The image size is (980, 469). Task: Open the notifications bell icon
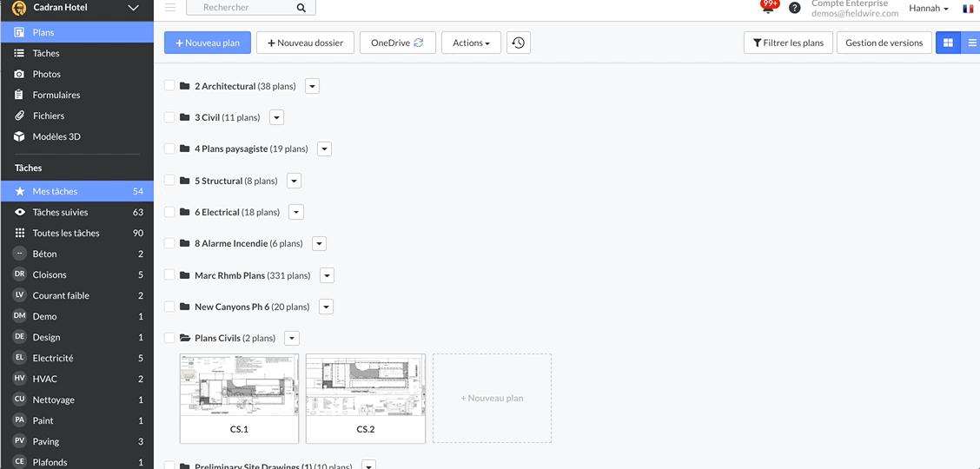(x=767, y=9)
